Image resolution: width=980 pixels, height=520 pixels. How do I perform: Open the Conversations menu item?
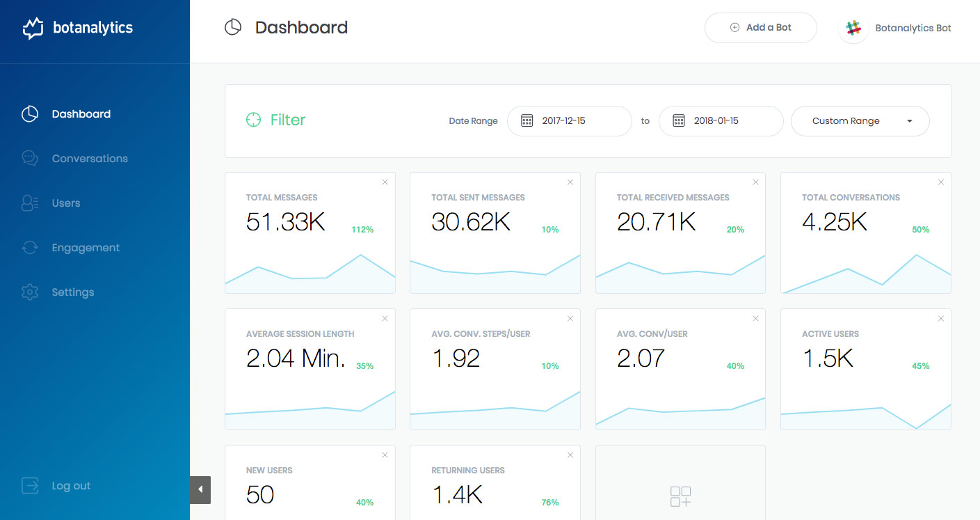coord(90,159)
